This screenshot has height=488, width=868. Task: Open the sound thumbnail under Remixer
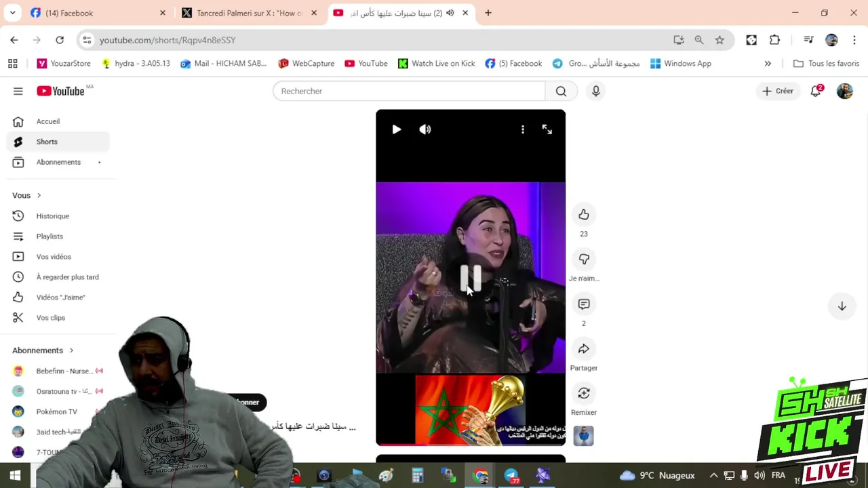[x=584, y=436]
